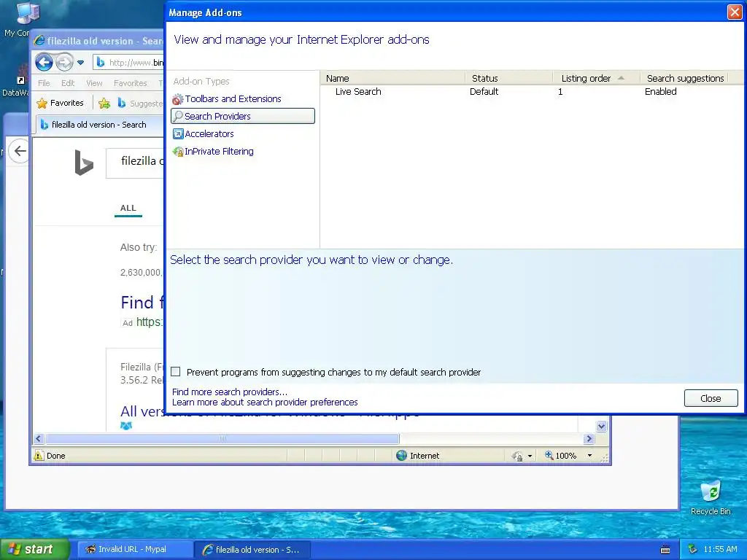Click the back arrow in background window
747x560 pixels.
(20, 151)
